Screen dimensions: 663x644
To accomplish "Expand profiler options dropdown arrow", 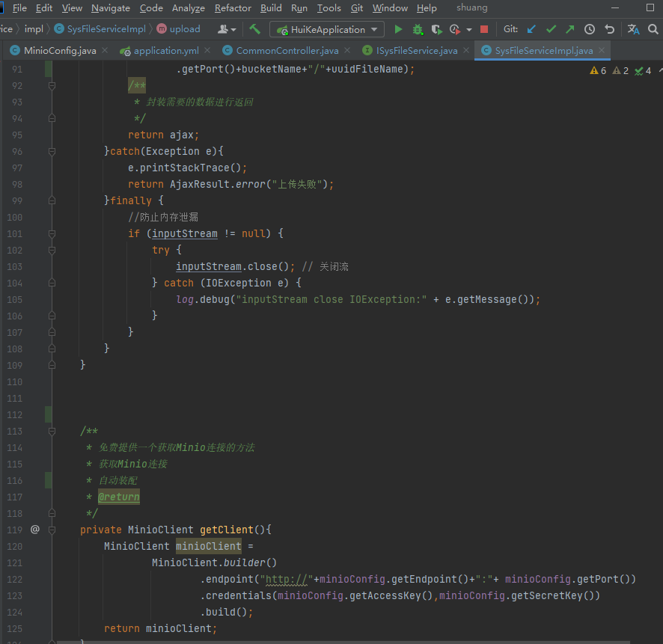I will pos(469,30).
